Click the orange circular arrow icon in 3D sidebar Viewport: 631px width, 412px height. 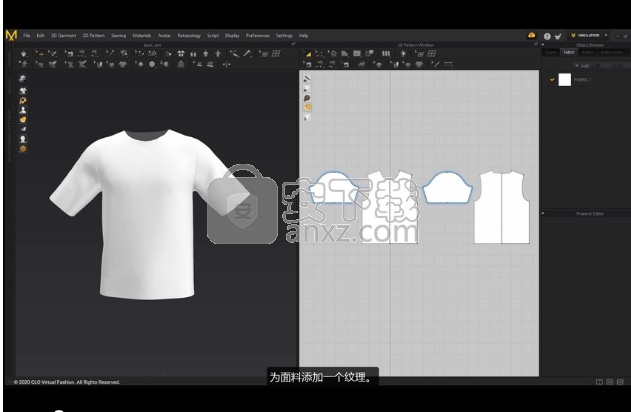point(23,101)
